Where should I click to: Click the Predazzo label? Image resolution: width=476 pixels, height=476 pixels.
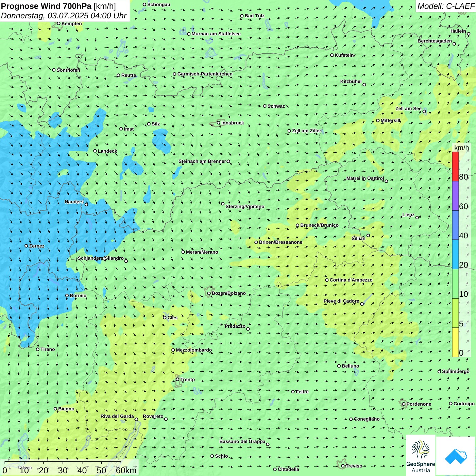(x=235, y=326)
